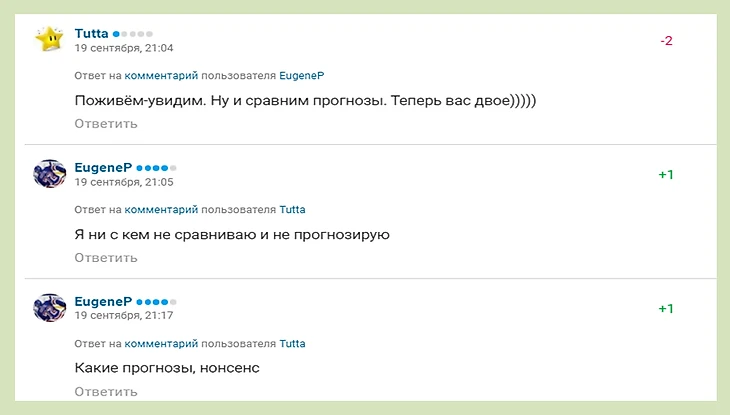This screenshot has height=415, width=730.
Task: Click Ответить under 'Какие прогнозы, нонсенс'
Action: 106,391
